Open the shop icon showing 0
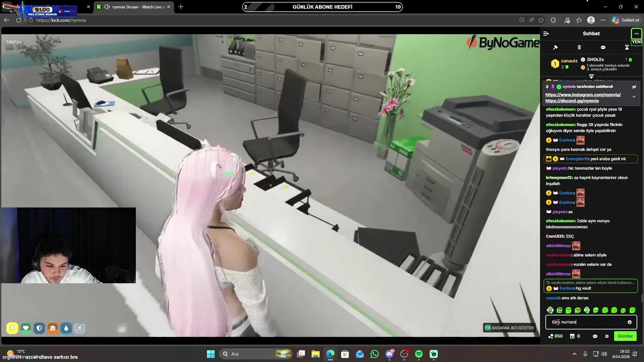Viewport: 644px width, 362px height. point(575,336)
